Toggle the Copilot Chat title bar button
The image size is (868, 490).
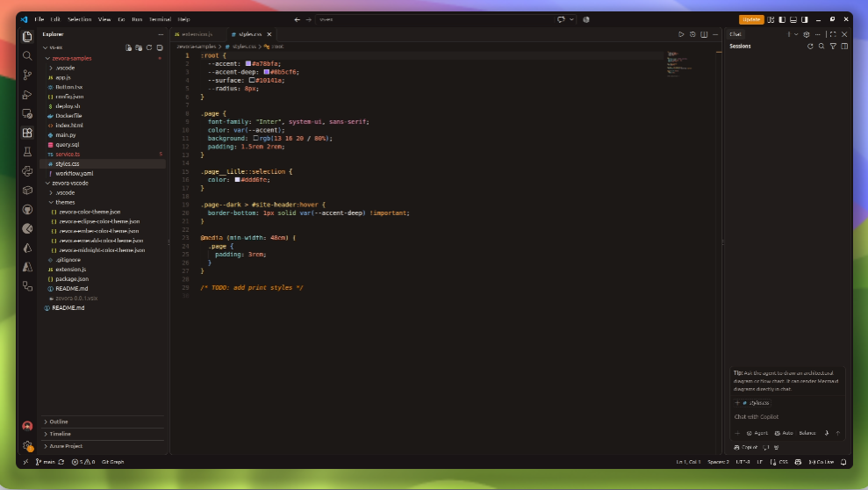(561, 19)
